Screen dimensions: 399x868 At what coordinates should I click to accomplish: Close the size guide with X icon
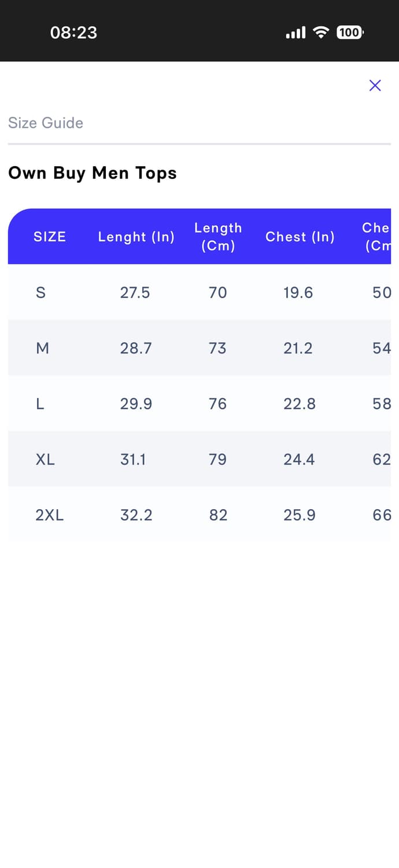coord(375,86)
